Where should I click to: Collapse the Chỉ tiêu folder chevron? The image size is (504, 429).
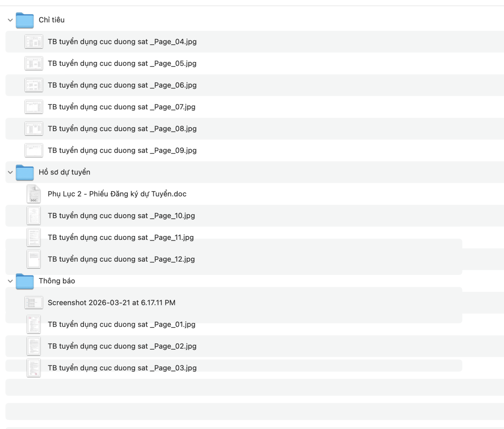[10, 20]
